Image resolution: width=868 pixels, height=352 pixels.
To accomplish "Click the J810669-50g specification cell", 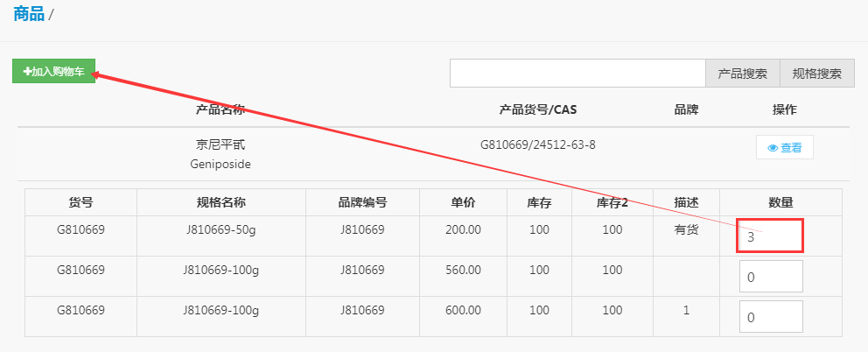I will [220, 229].
